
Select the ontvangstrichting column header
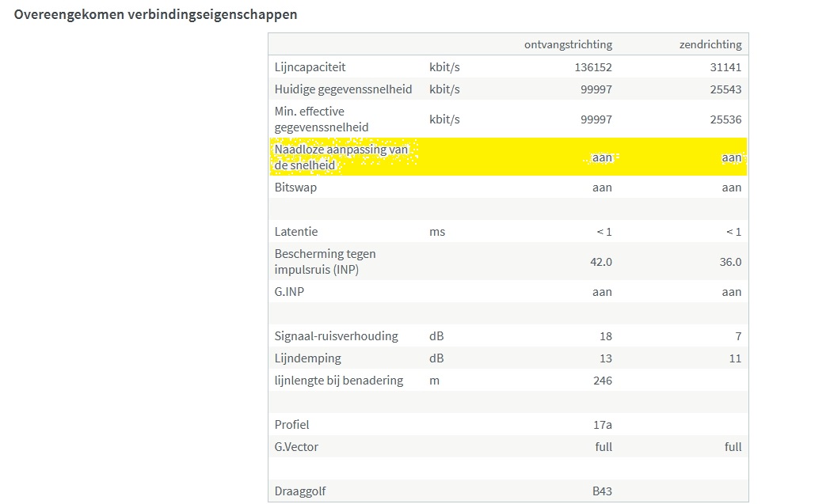point(568,44)
